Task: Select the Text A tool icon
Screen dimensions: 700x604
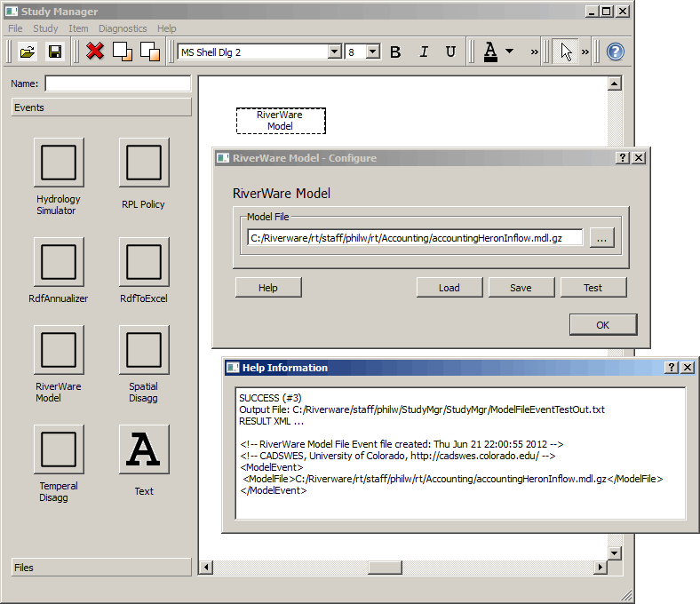Action: click(144, 449)
